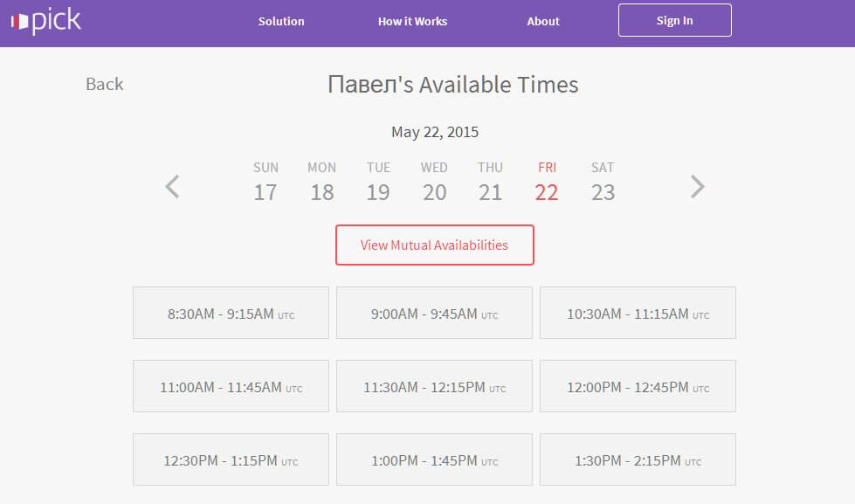The width and height of the screenshot is (855, 504).
Task: Navigate to the About page
Action: (543, 21)
